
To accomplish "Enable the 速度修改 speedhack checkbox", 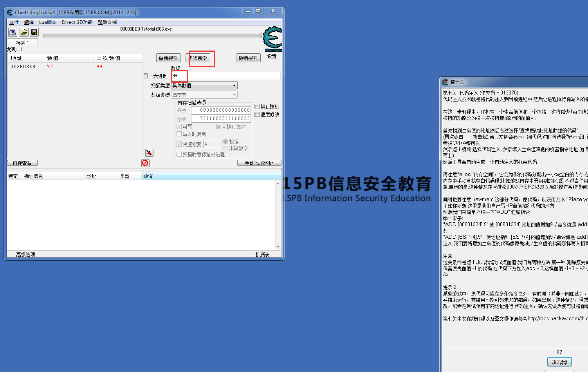I will (257, 114).
